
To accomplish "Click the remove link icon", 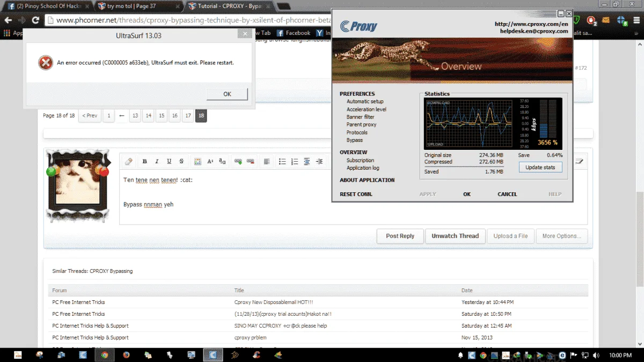I will (251, 161).
